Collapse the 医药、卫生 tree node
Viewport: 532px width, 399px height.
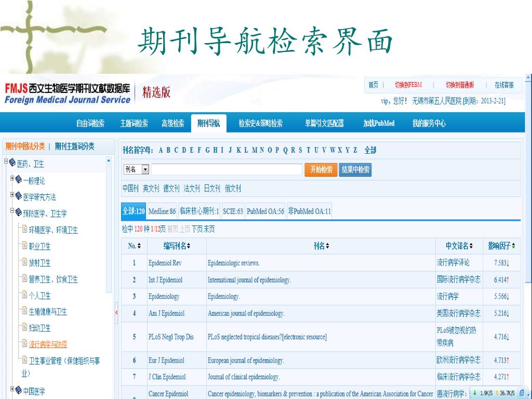[6, 161]
